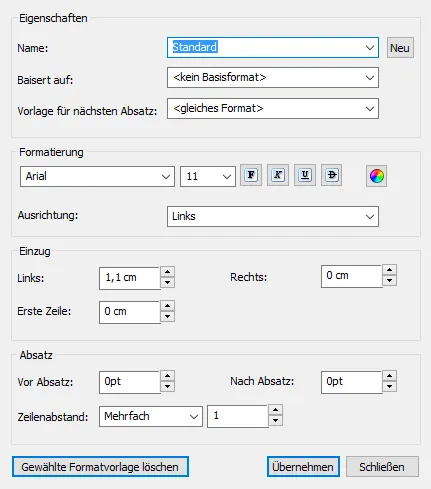Click Gewählte Formatvorlage löschen button
431x489 pixels.
(x=100, y=467)
